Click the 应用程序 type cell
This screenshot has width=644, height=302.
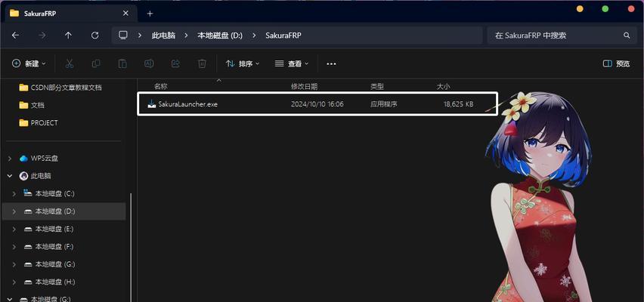point(384,104)
